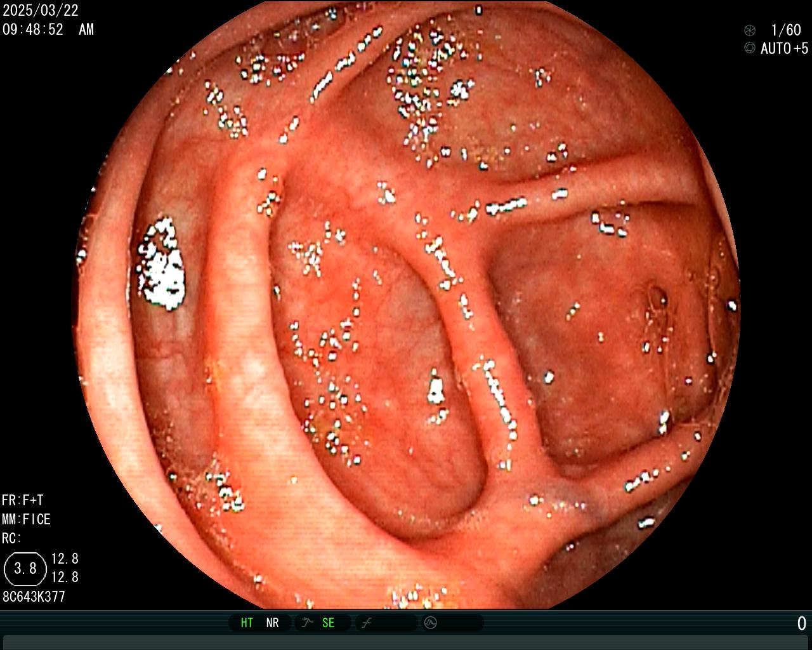Click the octagonal 3.8 scope diameter badge
Screen dimensions: 812x650
coord(25,568)
